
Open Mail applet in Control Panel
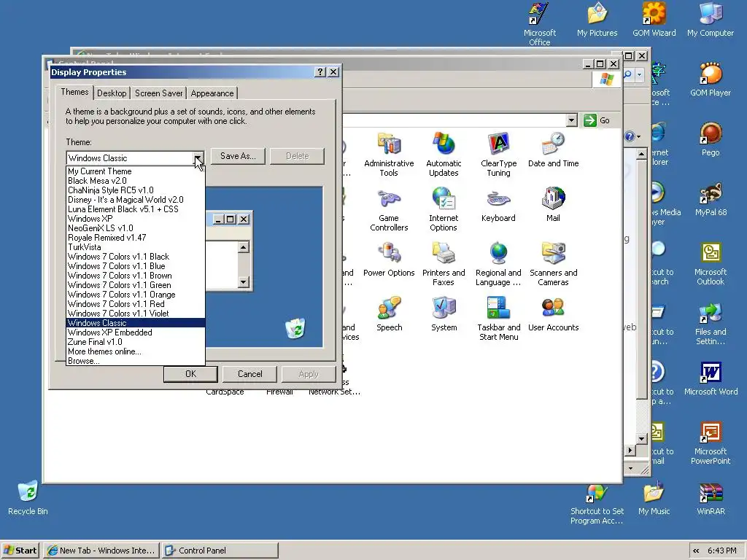tap(553, 205)
